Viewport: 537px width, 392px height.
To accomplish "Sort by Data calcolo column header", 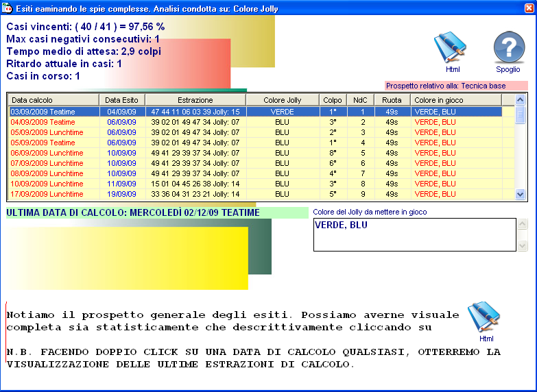I will (53, 100).
